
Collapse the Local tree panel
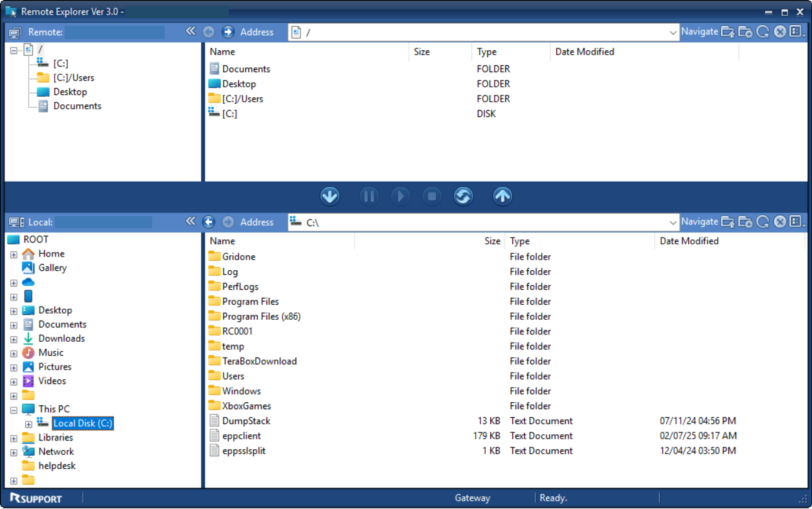[x=191, y=221]
